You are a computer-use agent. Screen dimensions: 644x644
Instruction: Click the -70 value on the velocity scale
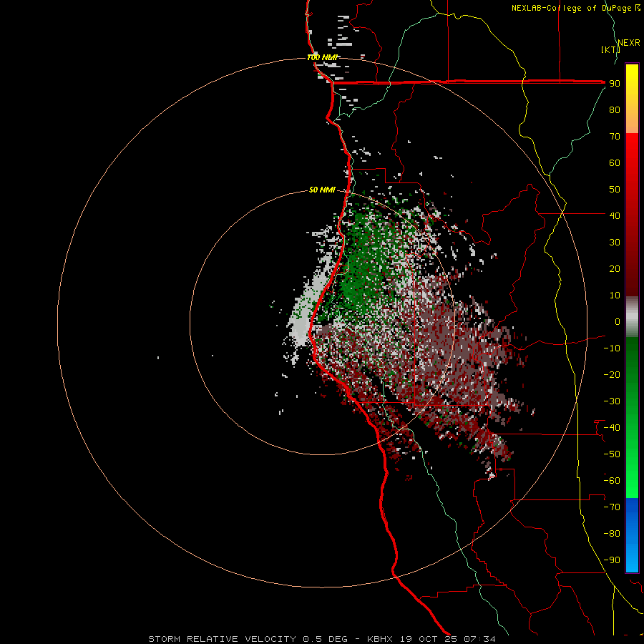(612, 507)
